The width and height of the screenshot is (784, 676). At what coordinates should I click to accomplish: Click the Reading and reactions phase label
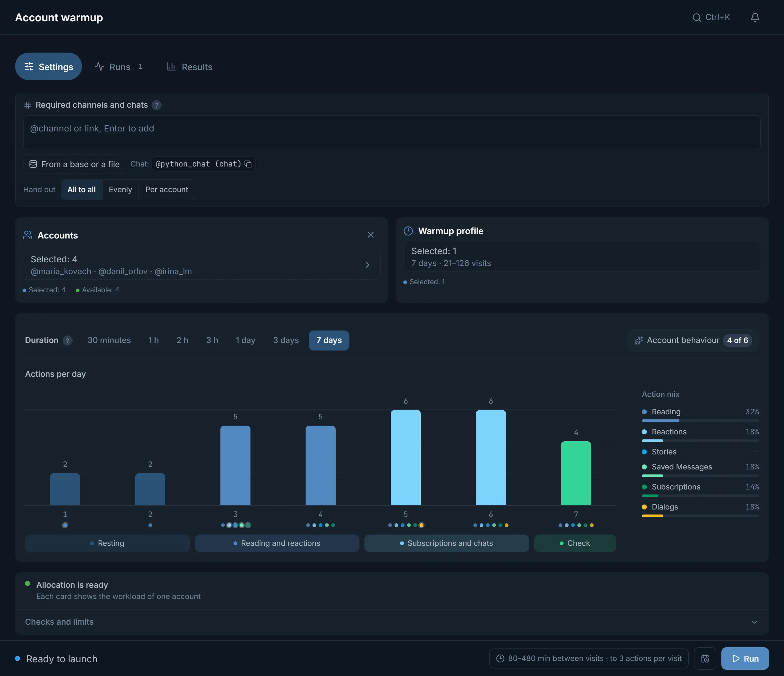pos(277,543)
